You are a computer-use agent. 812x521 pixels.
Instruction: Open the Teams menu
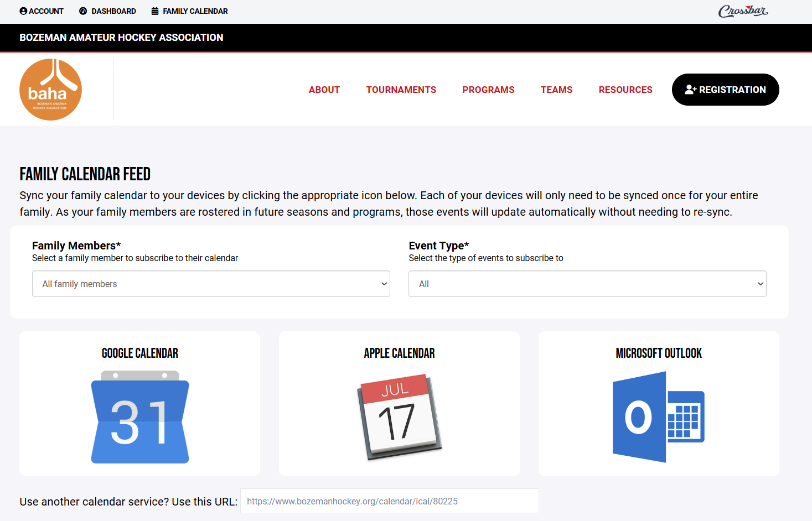pos(556,90)
